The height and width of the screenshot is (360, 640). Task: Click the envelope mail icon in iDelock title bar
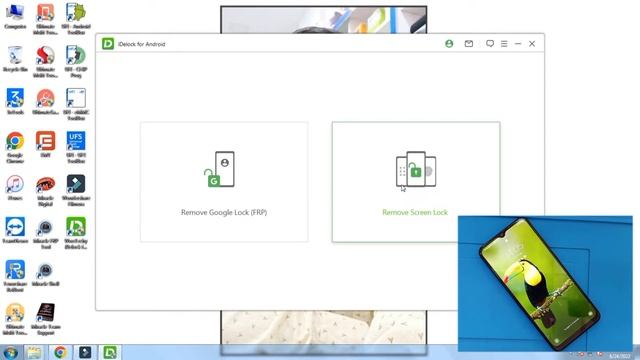(469, 44)
